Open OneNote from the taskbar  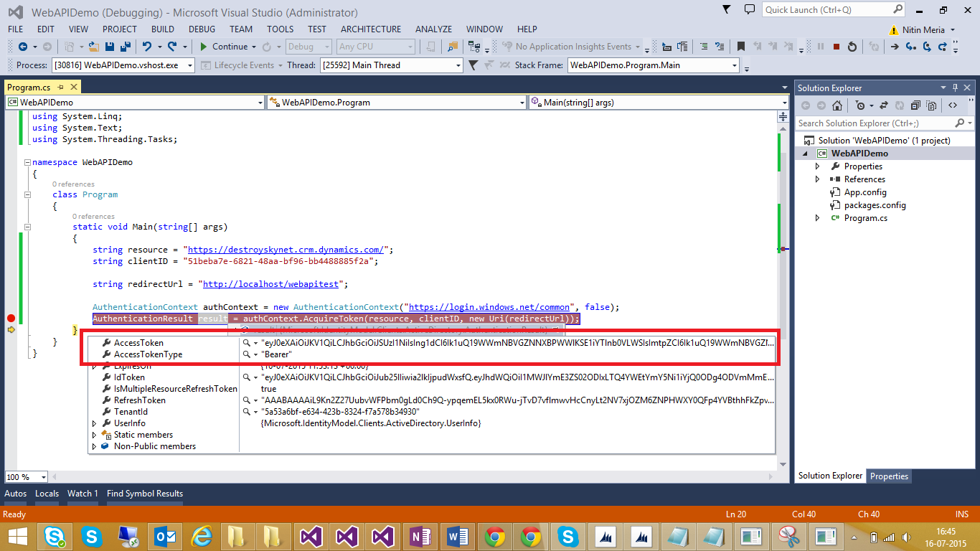(x=420, y=537)
